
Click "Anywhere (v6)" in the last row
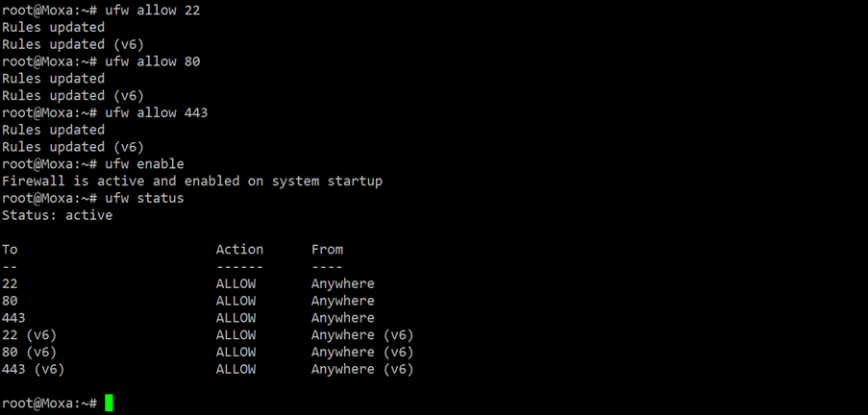click(362, 370)
